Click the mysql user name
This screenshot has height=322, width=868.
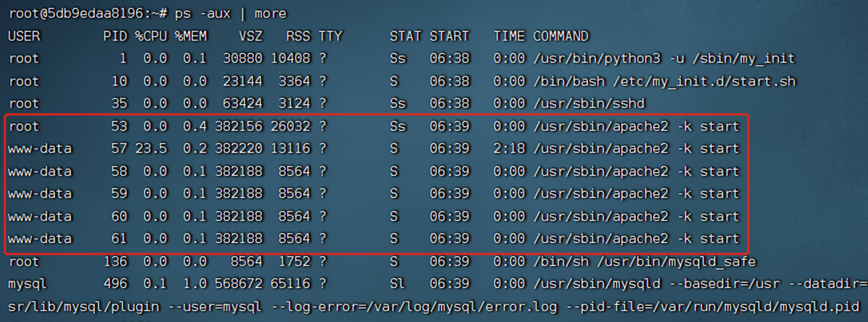click(x=27, y=284)
